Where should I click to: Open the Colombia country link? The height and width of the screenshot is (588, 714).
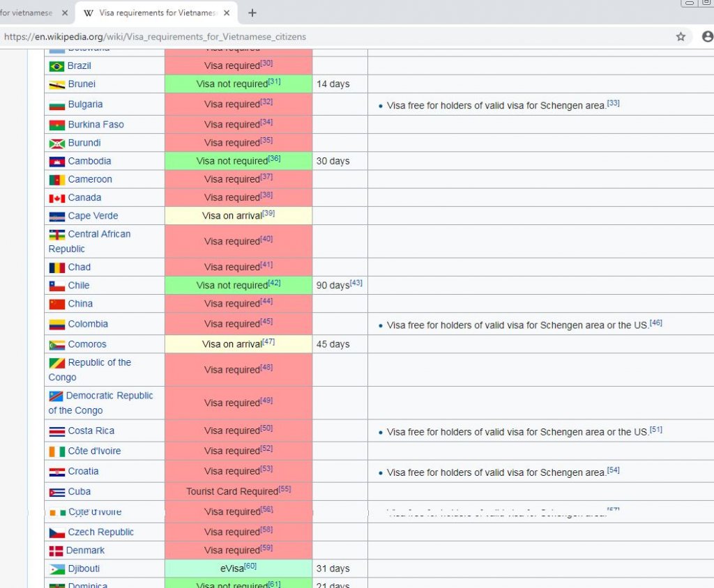pyautogui.click(x=88, y=324)
